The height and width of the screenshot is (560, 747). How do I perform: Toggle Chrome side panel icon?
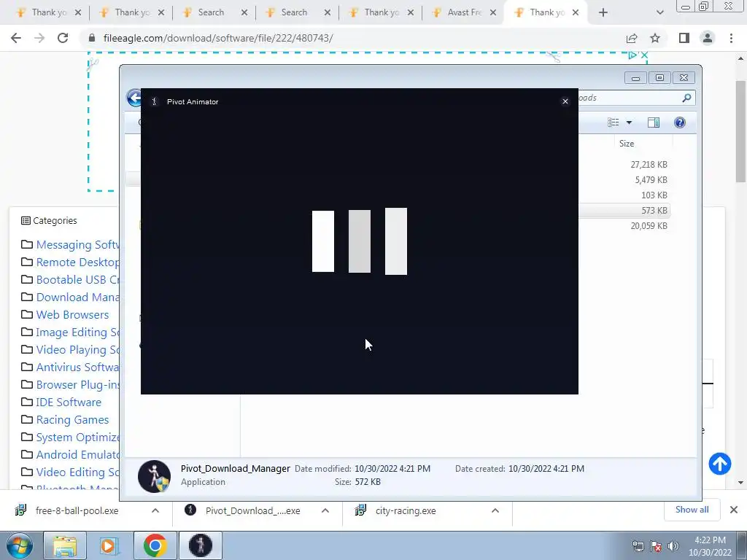(684, 38)
